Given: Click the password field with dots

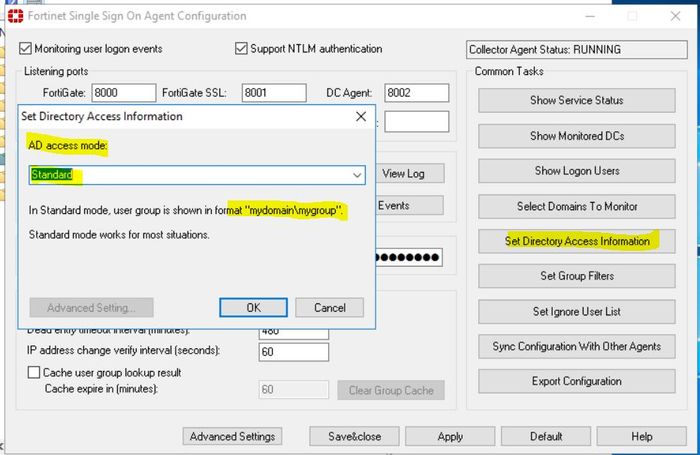Looking at the screenshot, I should pos(409,257).
